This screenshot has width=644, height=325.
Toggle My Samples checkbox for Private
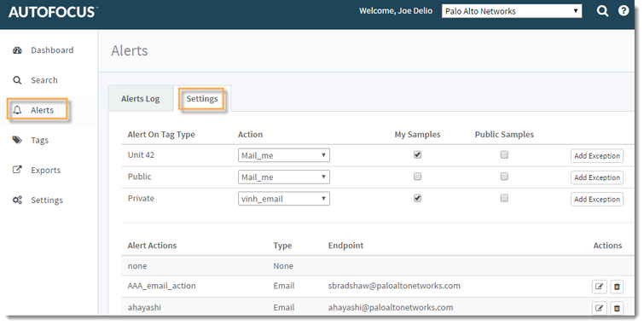[x=417, y=198]
